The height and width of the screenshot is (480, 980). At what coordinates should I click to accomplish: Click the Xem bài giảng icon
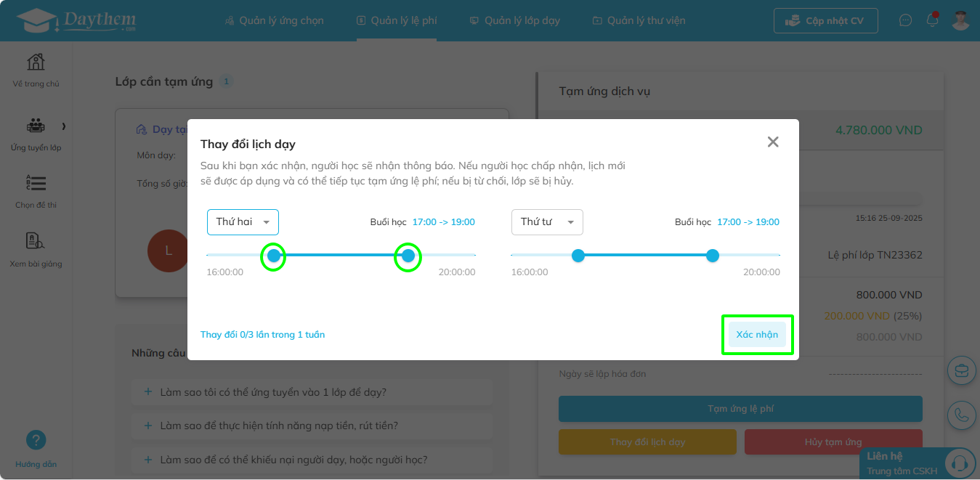tap(36, 242)
